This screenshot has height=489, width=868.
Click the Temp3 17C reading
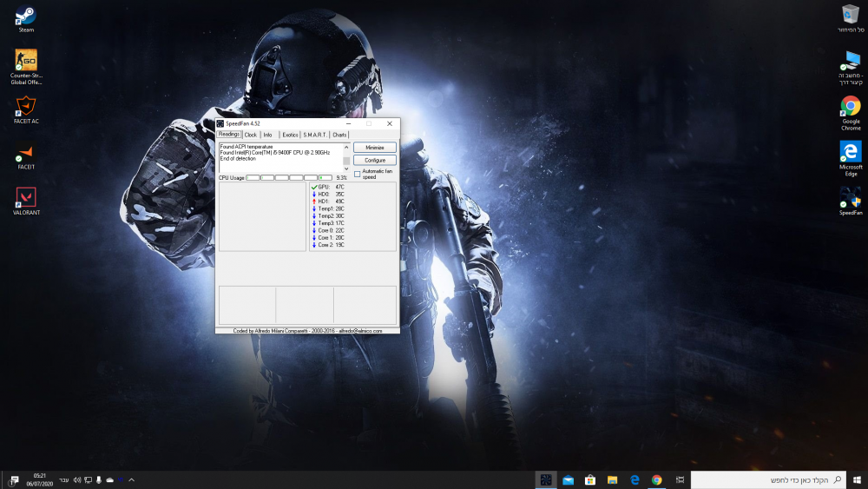pos(331,223)
